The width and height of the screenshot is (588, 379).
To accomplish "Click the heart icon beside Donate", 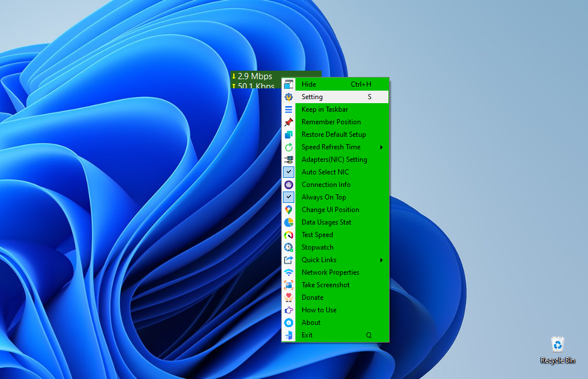I will (289, 298).
